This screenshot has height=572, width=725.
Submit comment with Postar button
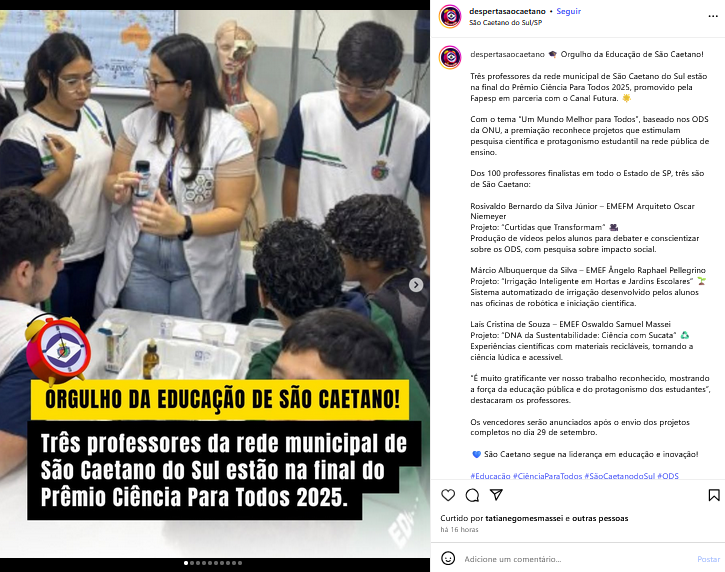pyautogui.click(x=708, y=559)
